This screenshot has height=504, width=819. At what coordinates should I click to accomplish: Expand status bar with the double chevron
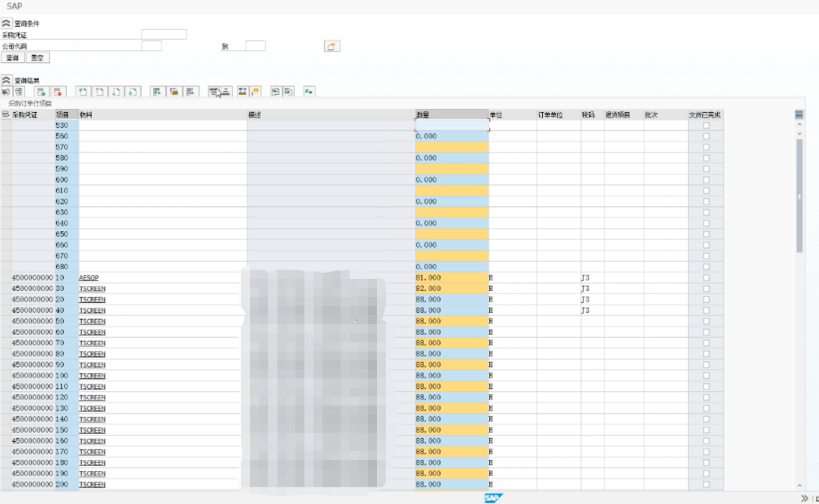tap(805, 498)
